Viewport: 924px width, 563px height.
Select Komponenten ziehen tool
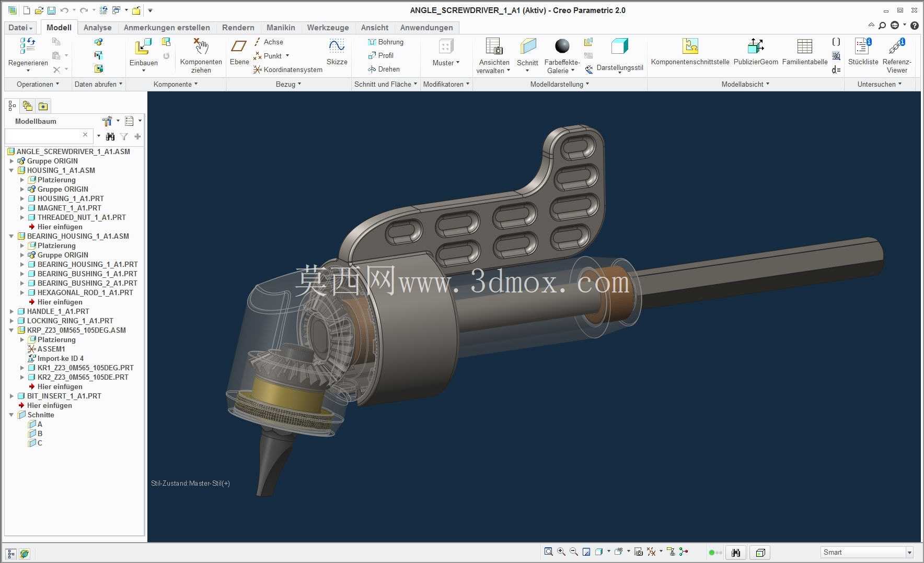click(201, 46)
